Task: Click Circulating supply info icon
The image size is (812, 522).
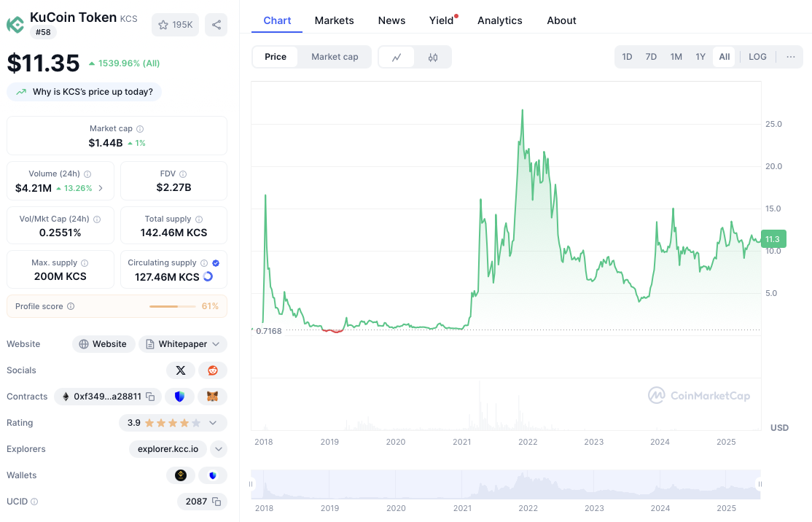Action: (x=204, y=263)
